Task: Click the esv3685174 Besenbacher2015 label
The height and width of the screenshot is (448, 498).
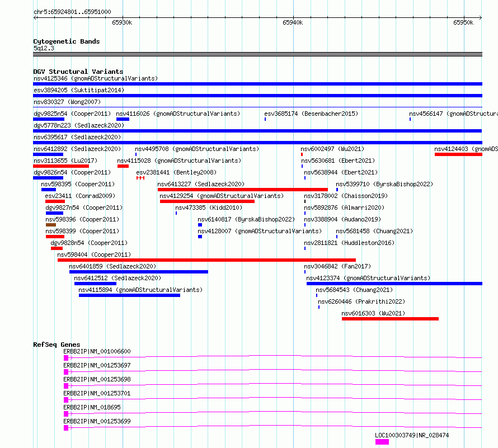Action: pyautogui.click(x=311, y=114)
